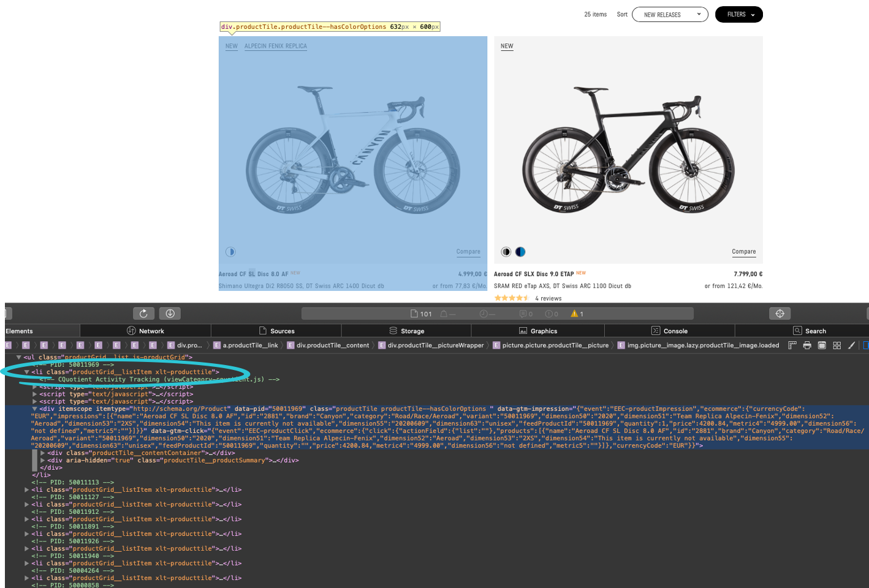Image resolution: width=869 pixels, height=588 pixels.
Task: Click the Network tab globe icon
Action: coord(131,331)
